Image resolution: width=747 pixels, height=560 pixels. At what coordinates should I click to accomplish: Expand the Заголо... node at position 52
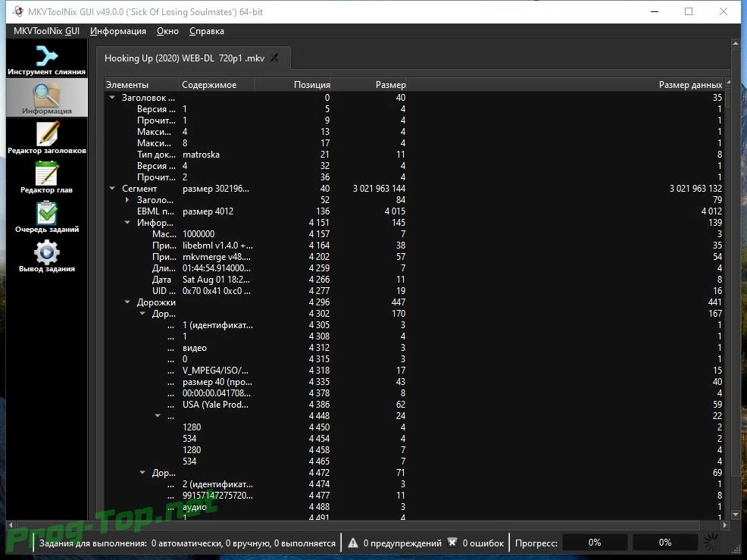tap(127, 200)
